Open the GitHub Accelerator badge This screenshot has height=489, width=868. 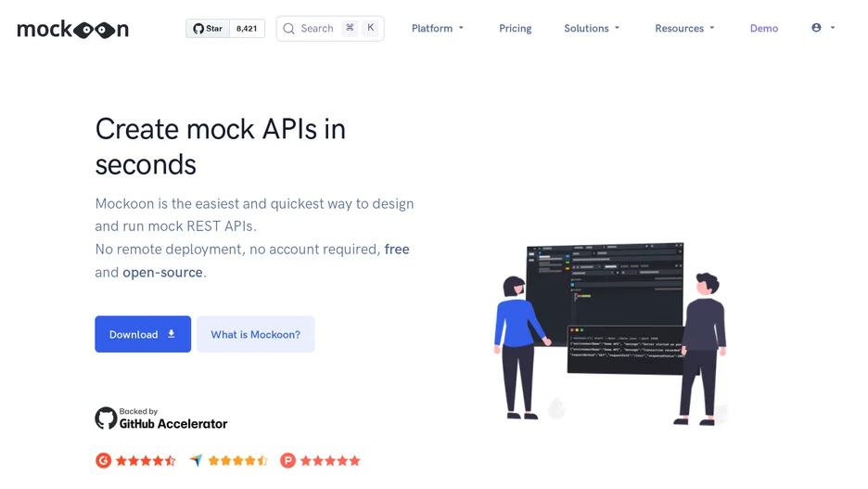tap(161, 418)
